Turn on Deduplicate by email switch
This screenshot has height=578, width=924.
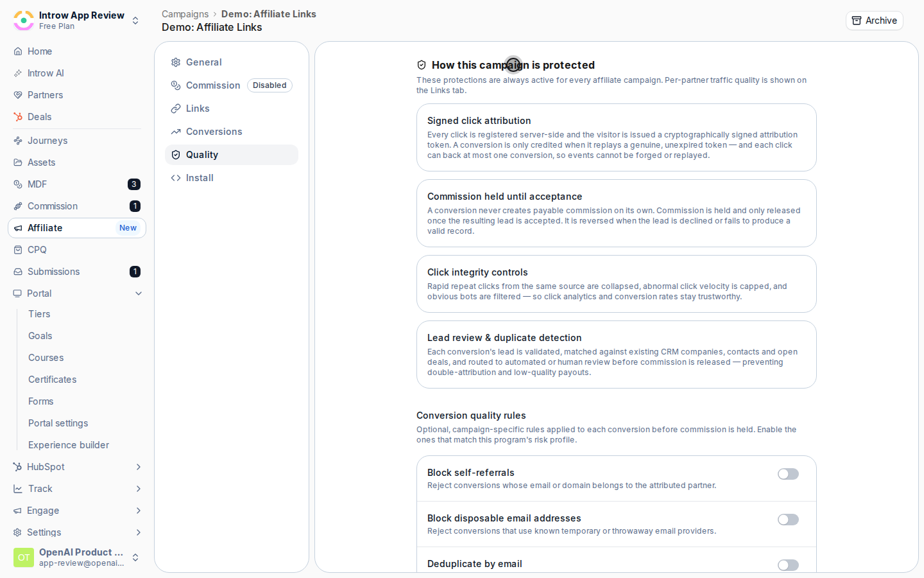click(788, 565)
